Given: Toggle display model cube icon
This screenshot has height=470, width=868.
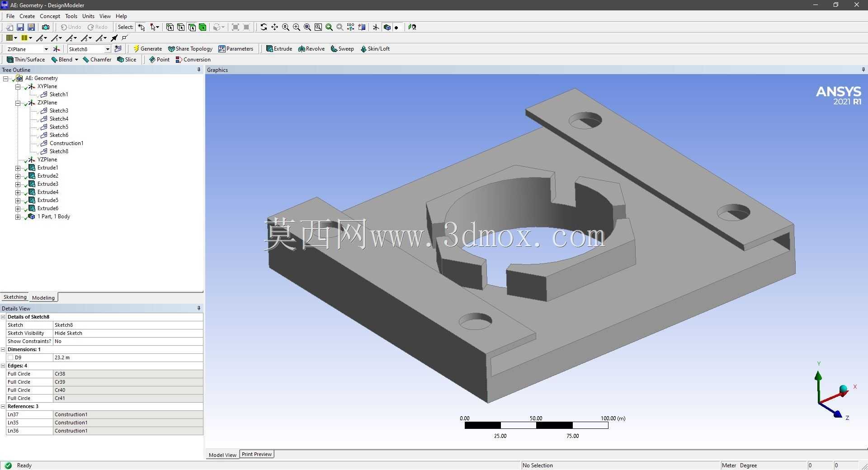Looking at the screenshot, I should pyautogui.click(x=387, y=27).
